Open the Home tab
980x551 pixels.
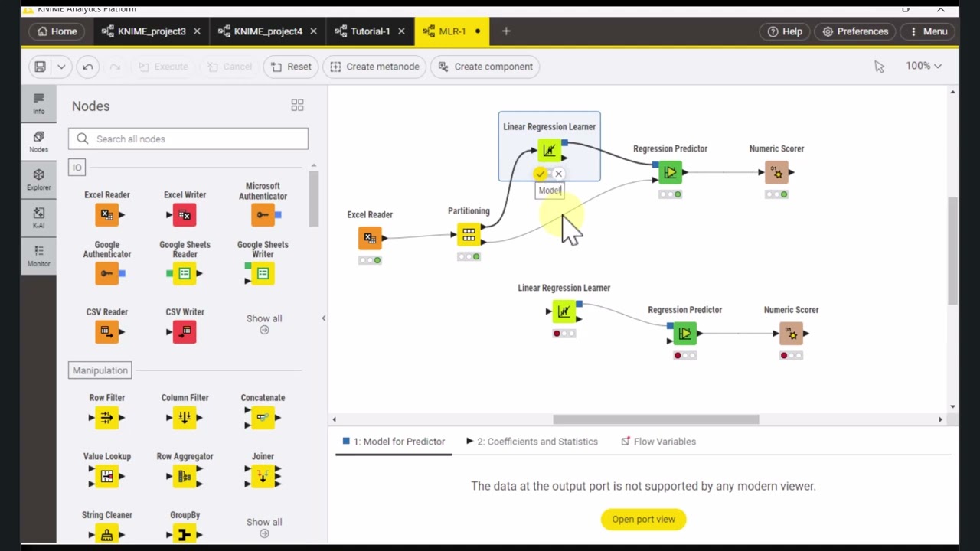pyautogui.click(x=57, y=31)
